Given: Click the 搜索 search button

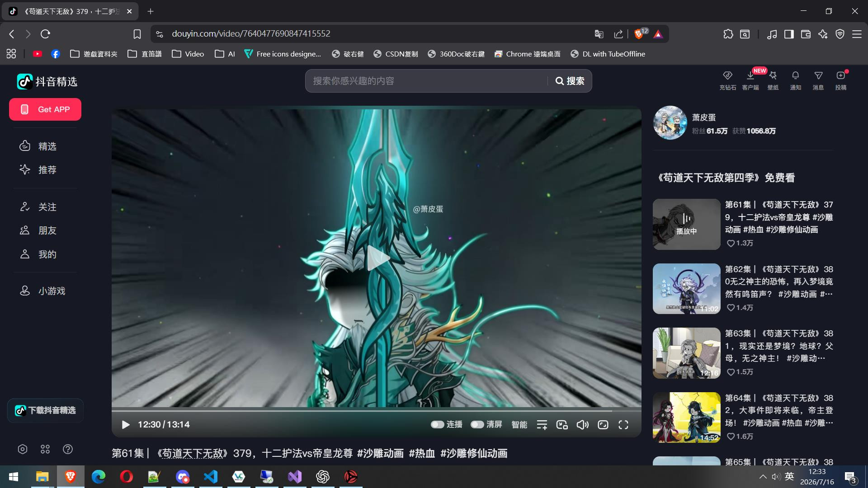Looking at the screenshot, I should coord(570,81).
